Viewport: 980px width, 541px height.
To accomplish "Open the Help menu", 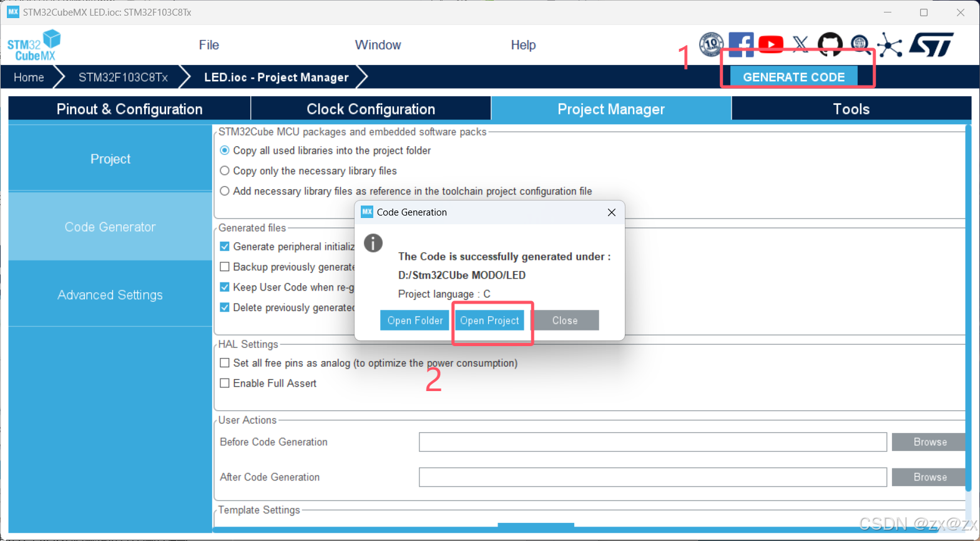I will coord(523,45).
